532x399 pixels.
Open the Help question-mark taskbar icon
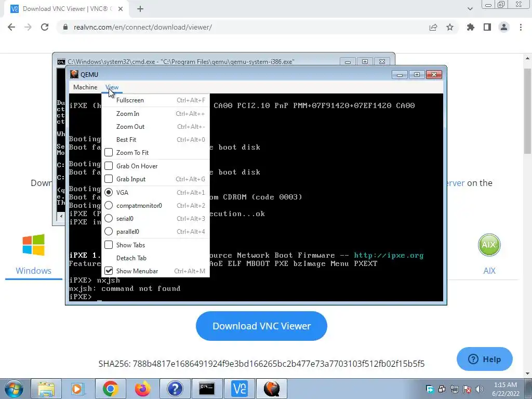point(175,389)
